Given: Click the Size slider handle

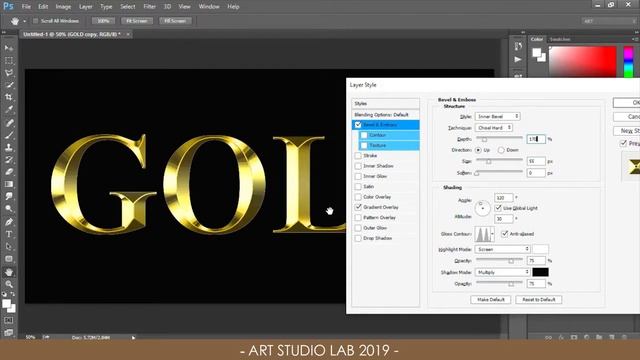Looking at the screenshot, I should 489,162.
